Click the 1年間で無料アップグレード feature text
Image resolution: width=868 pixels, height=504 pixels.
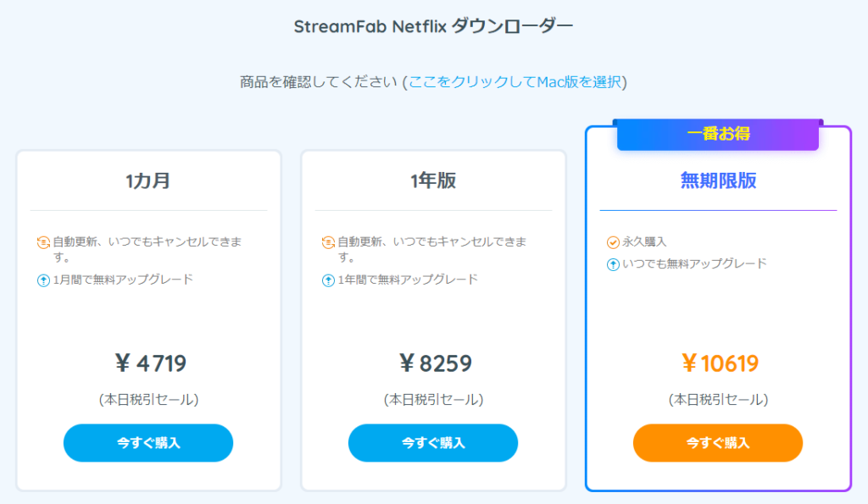408,280
